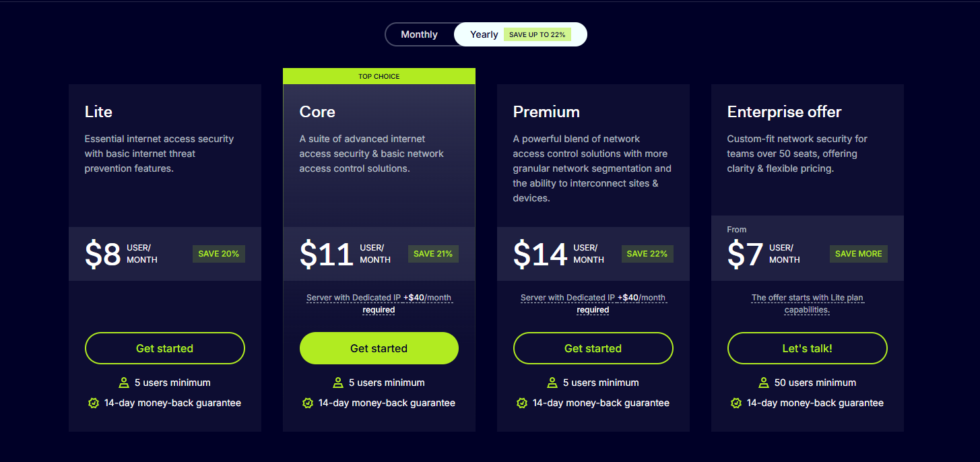Click the user icon in the Lite plan
Image resolution: width=980 pixels, height=462 pixels.
(124, 383)
